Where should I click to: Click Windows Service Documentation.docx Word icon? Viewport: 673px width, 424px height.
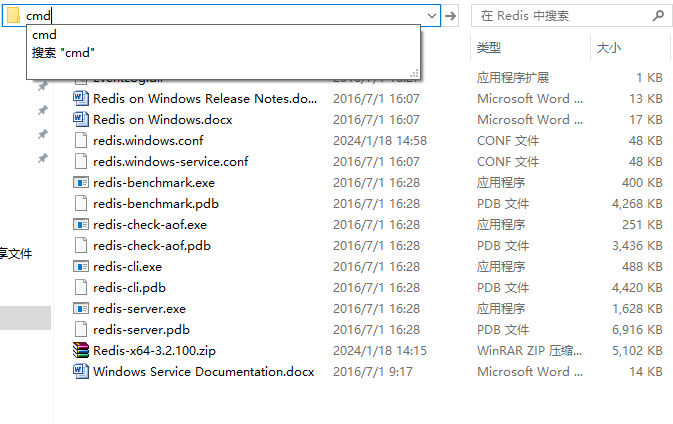click(81, 371)
